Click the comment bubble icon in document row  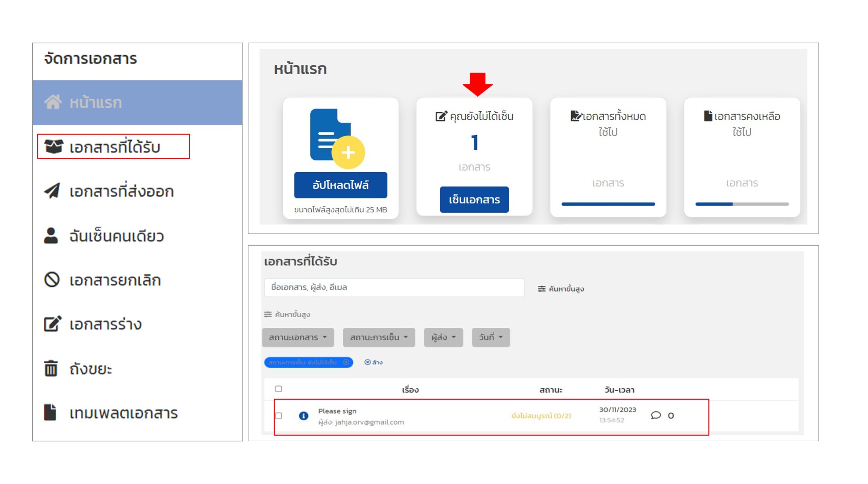coord(656,415)
